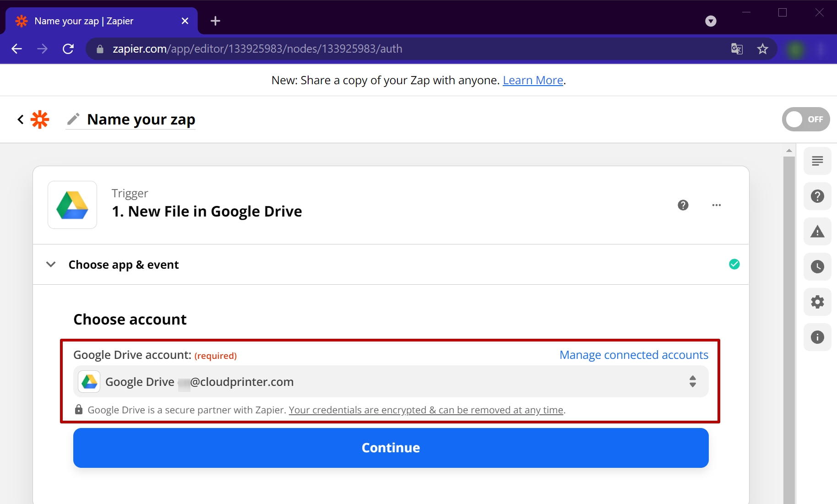Open the info icon in right sidebar
The width and height of the screenshot is (837, 504).
tap(817, 337)
